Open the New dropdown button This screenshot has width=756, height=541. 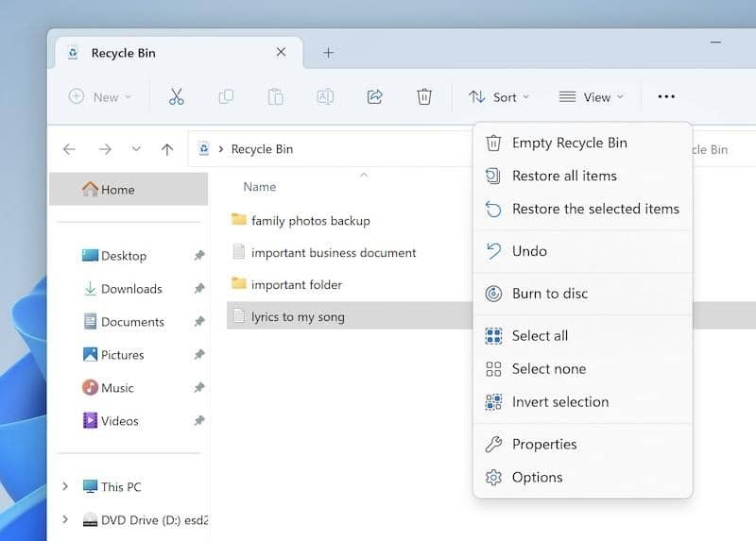100,97
